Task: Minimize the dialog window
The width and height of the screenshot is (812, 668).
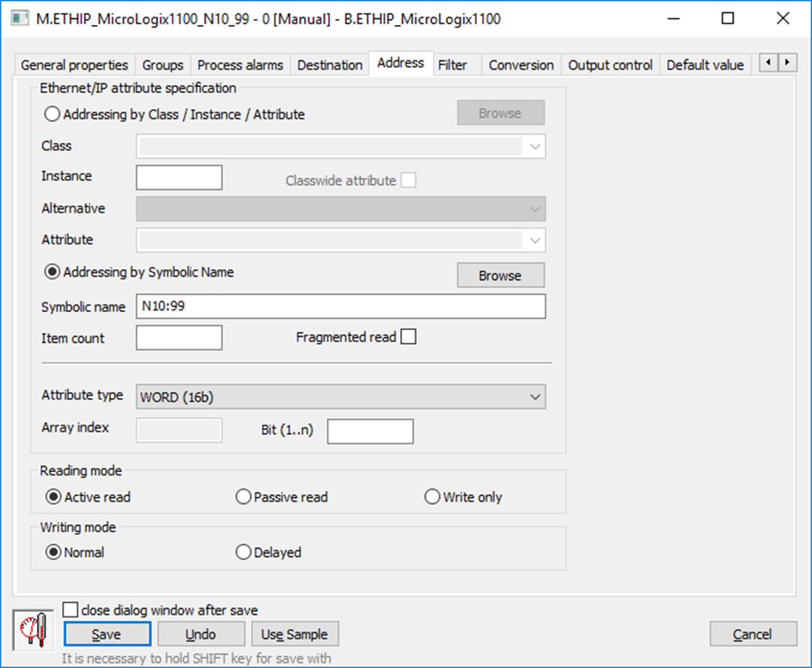Action: click(x=674, y=19)
